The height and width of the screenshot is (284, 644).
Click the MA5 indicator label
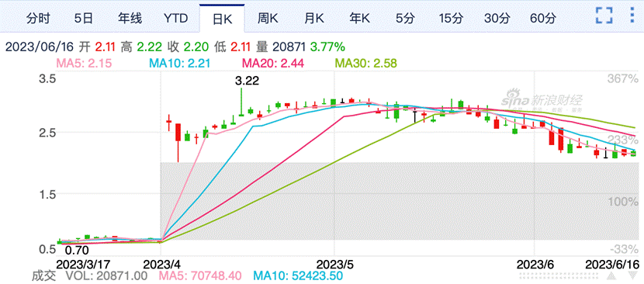84,64
